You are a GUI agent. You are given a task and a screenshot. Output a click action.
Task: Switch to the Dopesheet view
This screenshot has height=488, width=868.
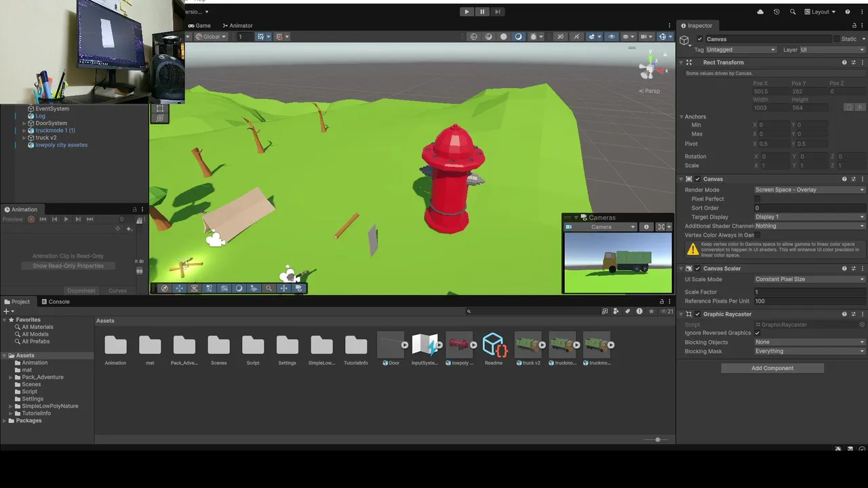pyautogui.click(x=81, y=291)
